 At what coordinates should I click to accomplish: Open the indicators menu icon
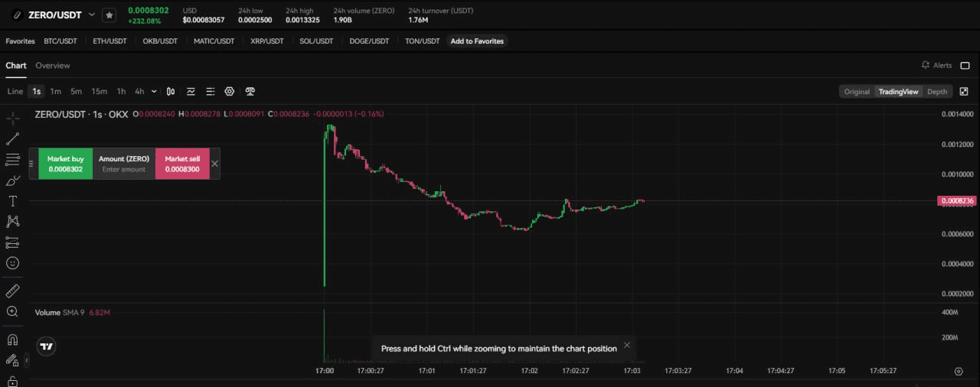click(x=191, y=91)
